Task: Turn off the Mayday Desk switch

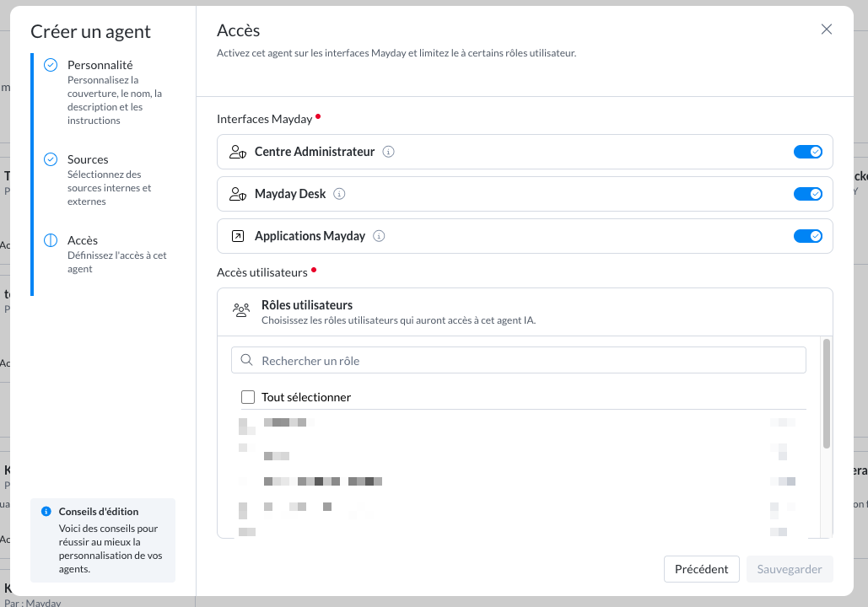Action: point(807,194)
